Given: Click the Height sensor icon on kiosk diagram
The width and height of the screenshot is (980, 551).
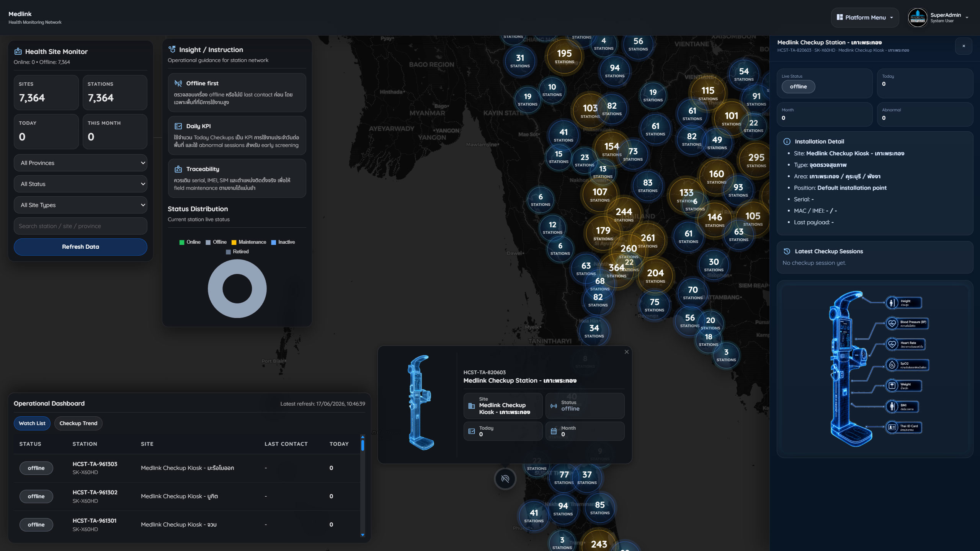Looking at the screenshot, I should coord(892,303).
